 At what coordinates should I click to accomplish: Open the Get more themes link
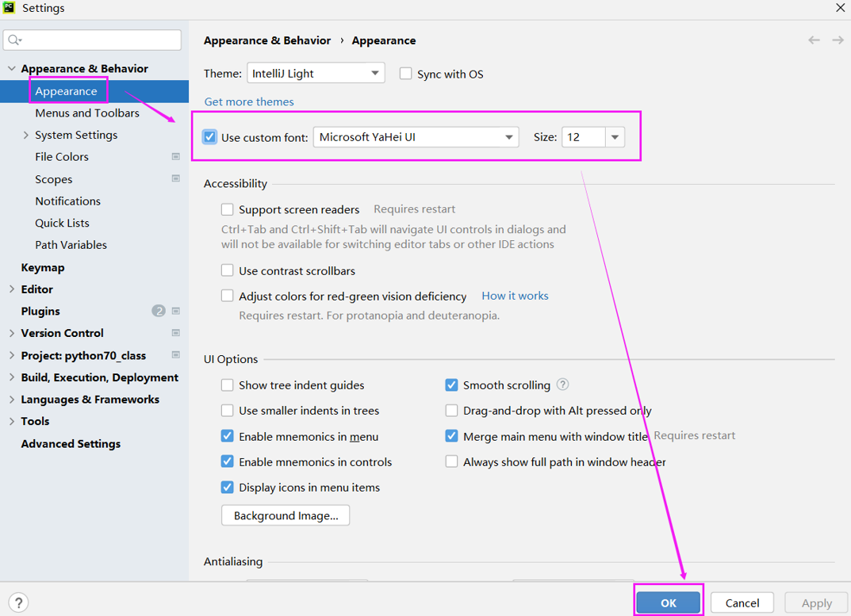(249, 101)
